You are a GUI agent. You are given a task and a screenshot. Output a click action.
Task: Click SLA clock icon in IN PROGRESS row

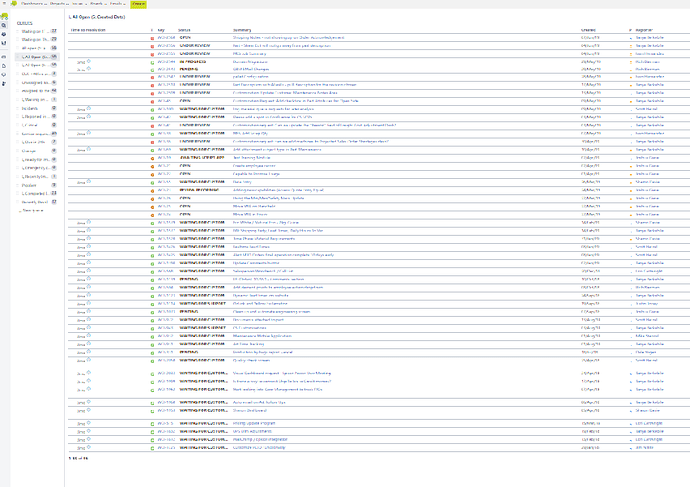tap(88, 61)
